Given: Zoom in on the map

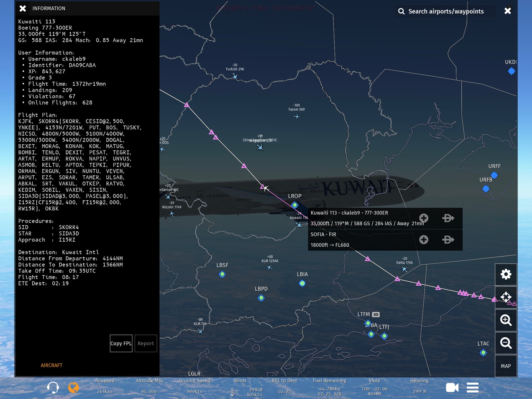Looking at the screenshot, I should point(506,320).
